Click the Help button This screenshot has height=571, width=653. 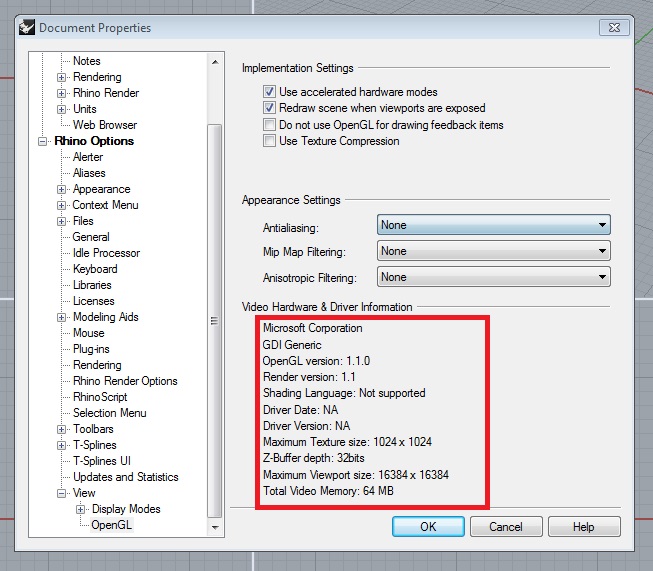584,527
